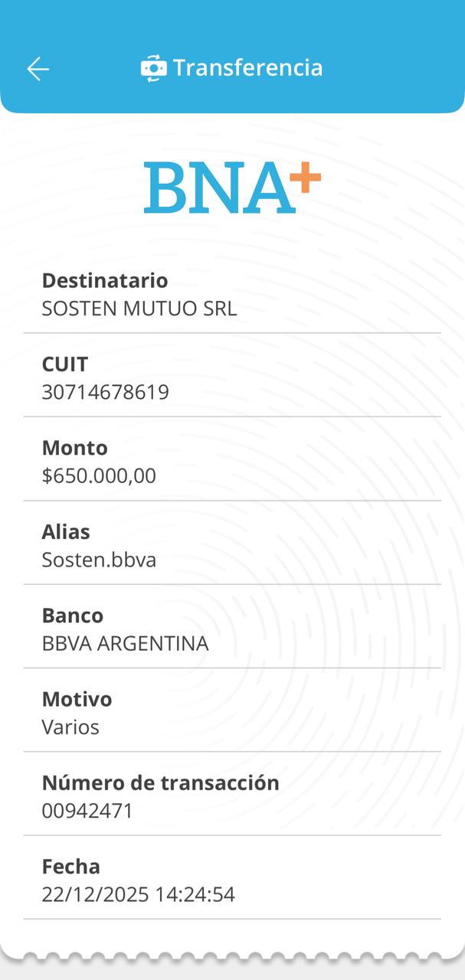Tap the back arrow
Viewport: 465px width, 980px height.
38,69
